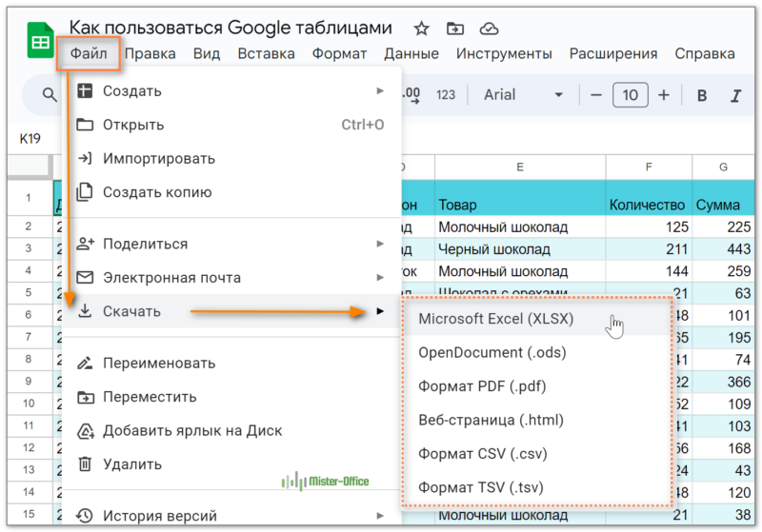Open the Вставка menu
The height and width of the screenshot is (532, 762).
click(267, 53)
